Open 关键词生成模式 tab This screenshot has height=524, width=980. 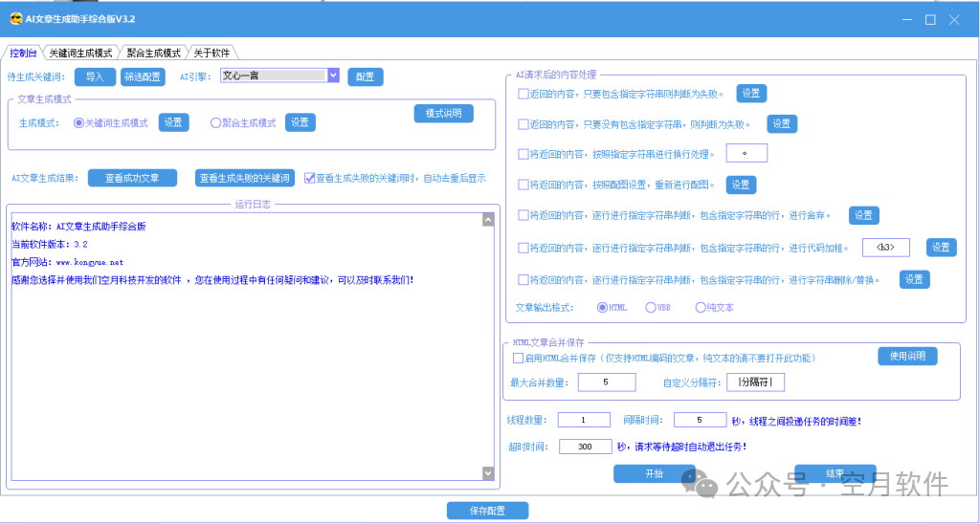point(80,53)
